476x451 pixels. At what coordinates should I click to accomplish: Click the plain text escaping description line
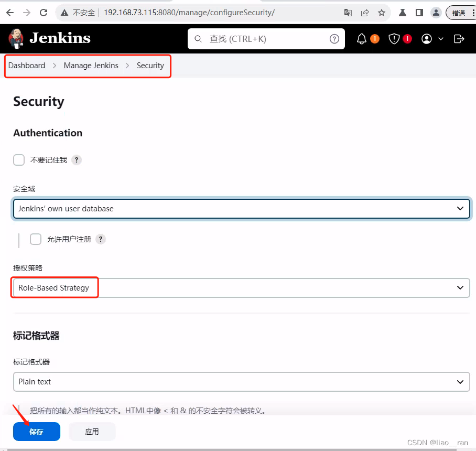148,411
